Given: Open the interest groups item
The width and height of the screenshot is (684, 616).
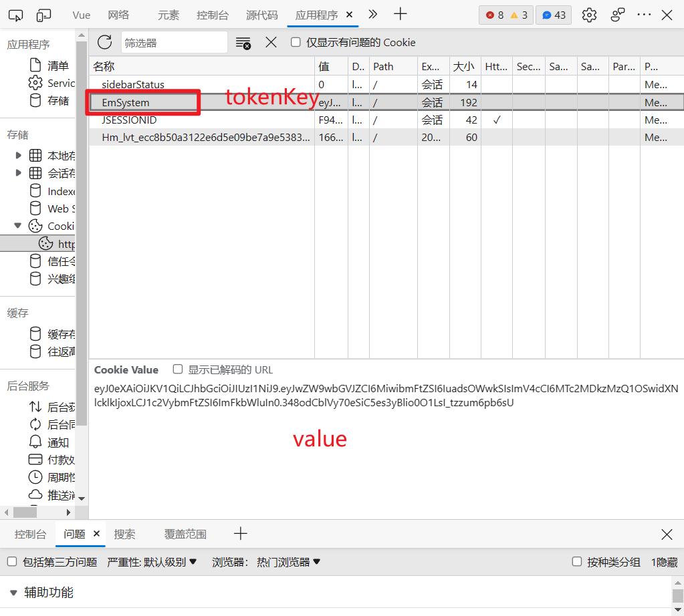Looking at the screenshot, I should pyautogui.click(x=51, y=279).
